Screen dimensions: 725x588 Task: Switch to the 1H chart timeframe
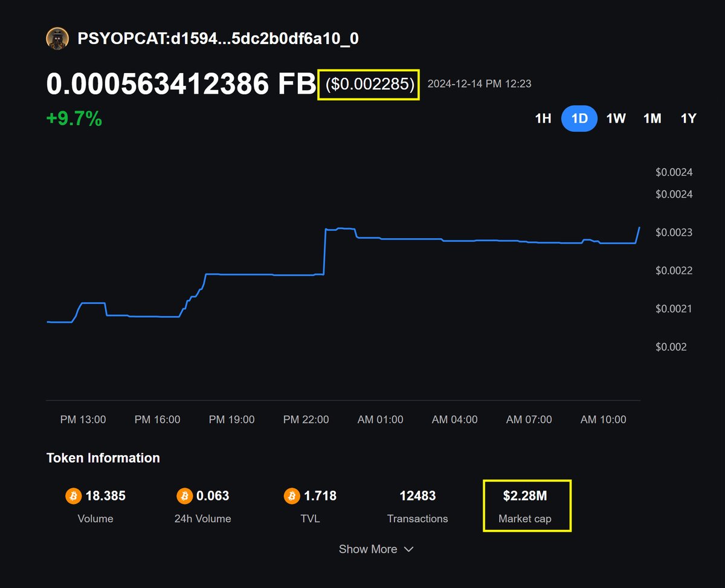pyautogui.click(x=543, y=118)
